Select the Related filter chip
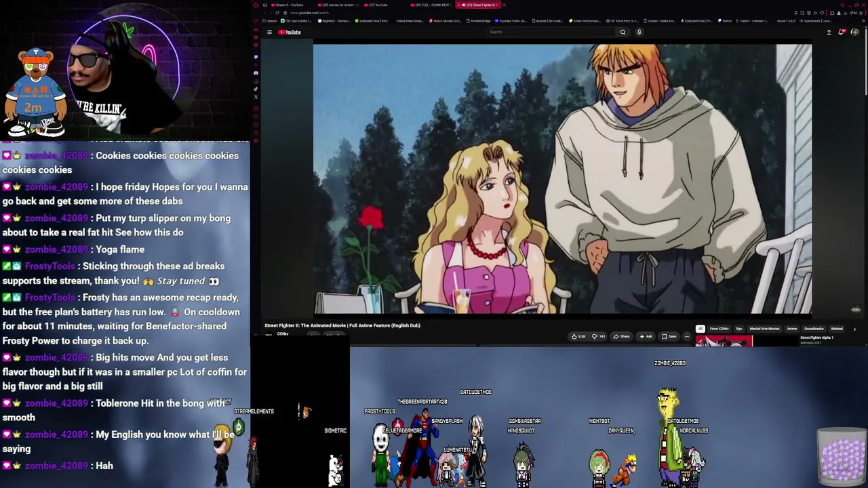Screen dimensions: 868x488 (837, 329)
